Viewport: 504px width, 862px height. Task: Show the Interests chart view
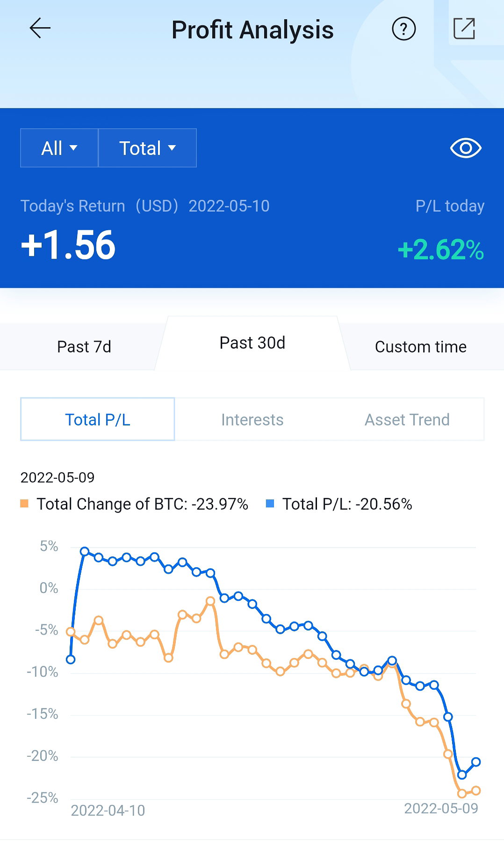252,420
